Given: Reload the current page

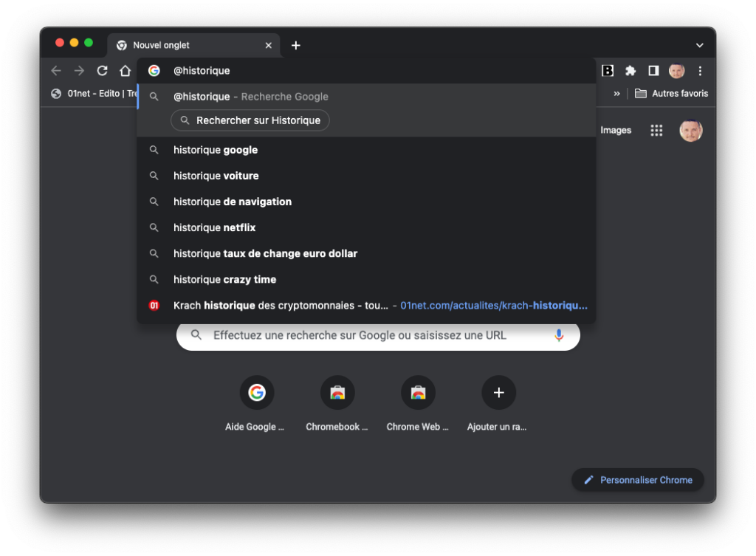Looking at the screenshot, I should point(102,71).
